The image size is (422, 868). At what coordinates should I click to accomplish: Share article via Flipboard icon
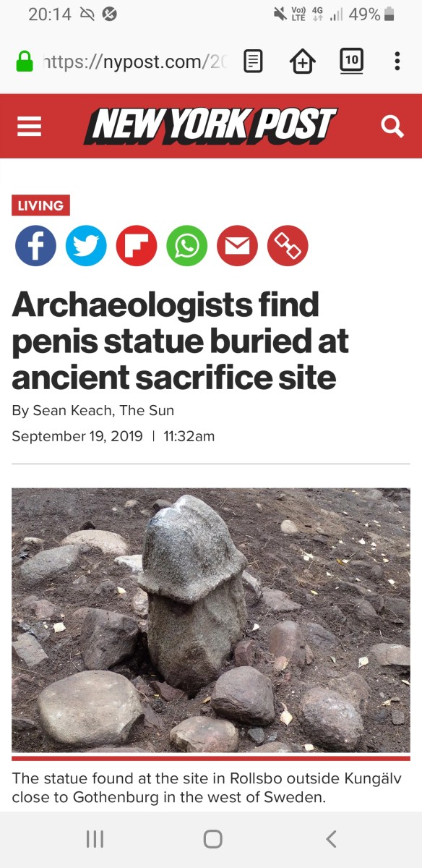point(137,246)
